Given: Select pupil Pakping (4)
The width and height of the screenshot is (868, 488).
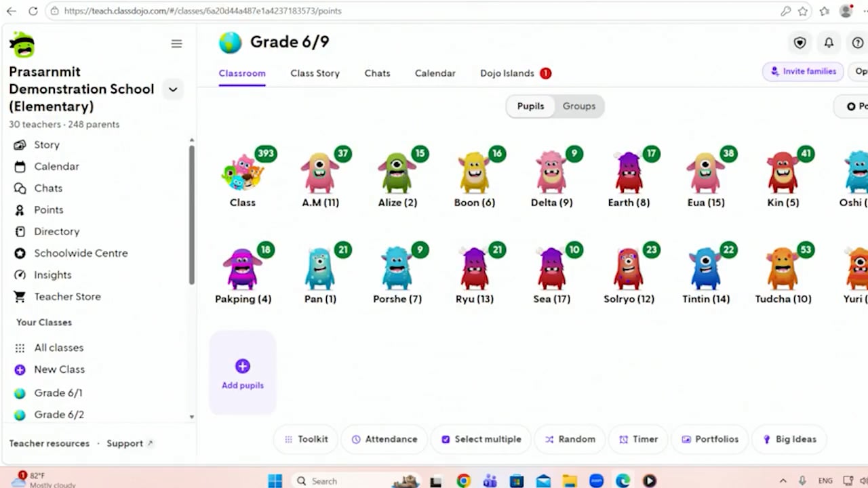Looking at the screenshot, I should point(243,274).
